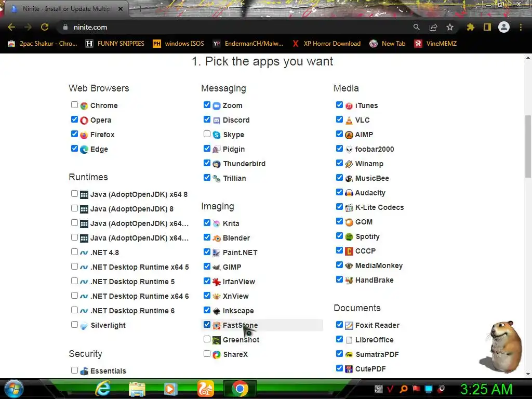Open Internet Explorer from the taskbar

click(102, 389)
